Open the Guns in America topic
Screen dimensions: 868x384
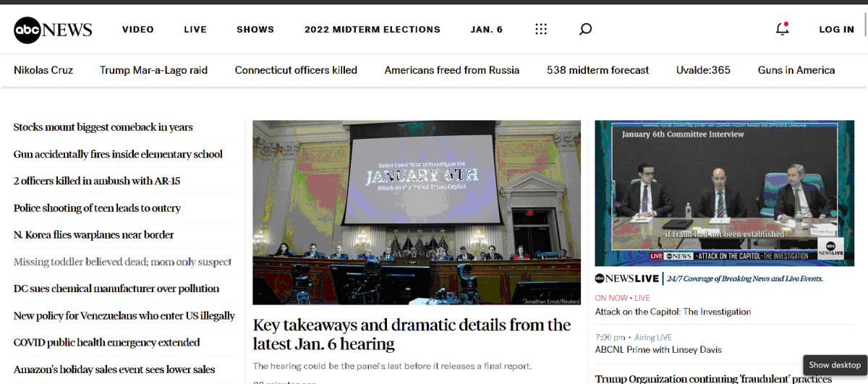796,70
